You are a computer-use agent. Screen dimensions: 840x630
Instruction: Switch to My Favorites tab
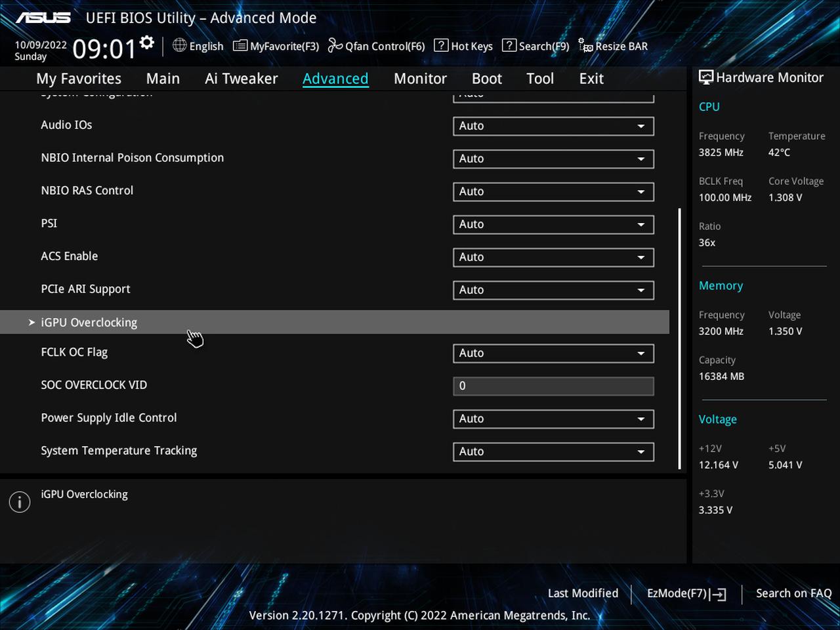pos(79,79)
